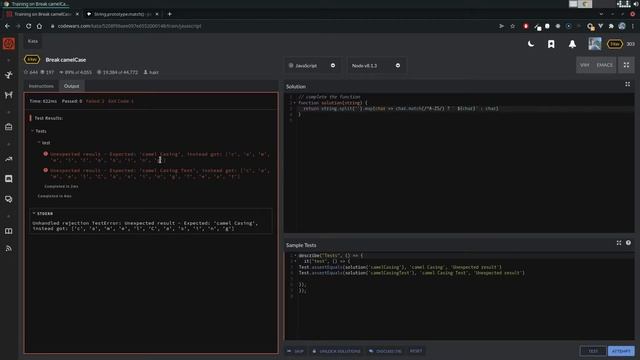Click the kata author link
Screen dimensions: 640x360
151,72
